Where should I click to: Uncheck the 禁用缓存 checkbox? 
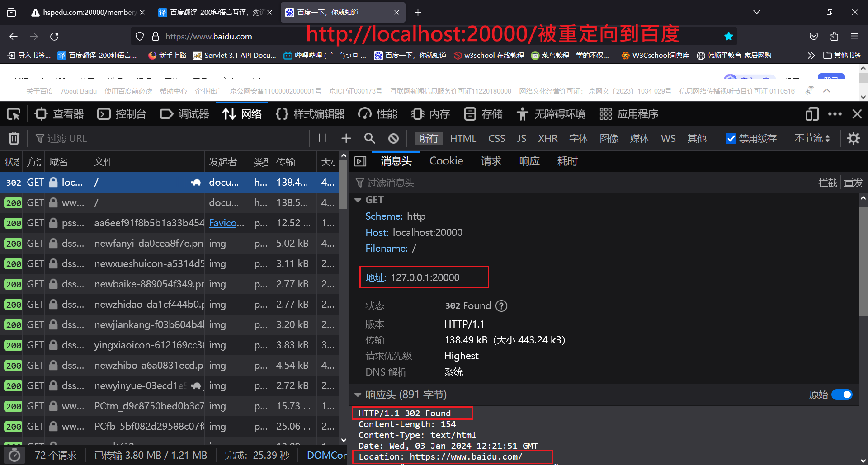tap(731, 138)
